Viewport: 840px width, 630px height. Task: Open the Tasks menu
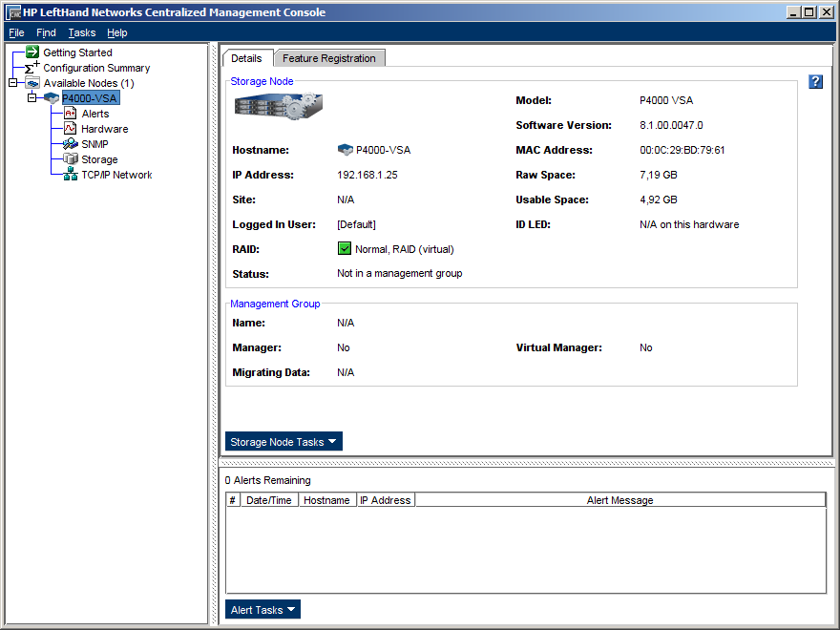(82, 32)
